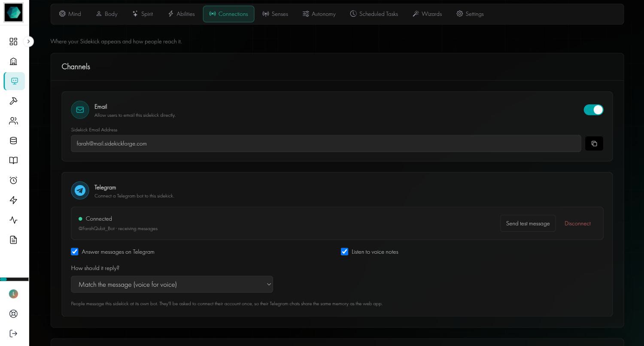Screen dimensions: 644x346
Task: Open the Autonomy tab
Action: [319, 14]
